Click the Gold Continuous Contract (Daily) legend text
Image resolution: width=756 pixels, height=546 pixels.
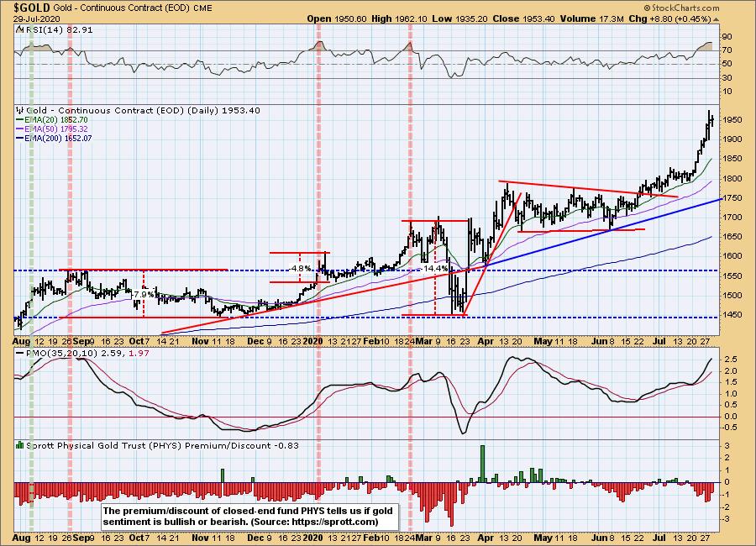pyautogui.click(x=143, y=110)
